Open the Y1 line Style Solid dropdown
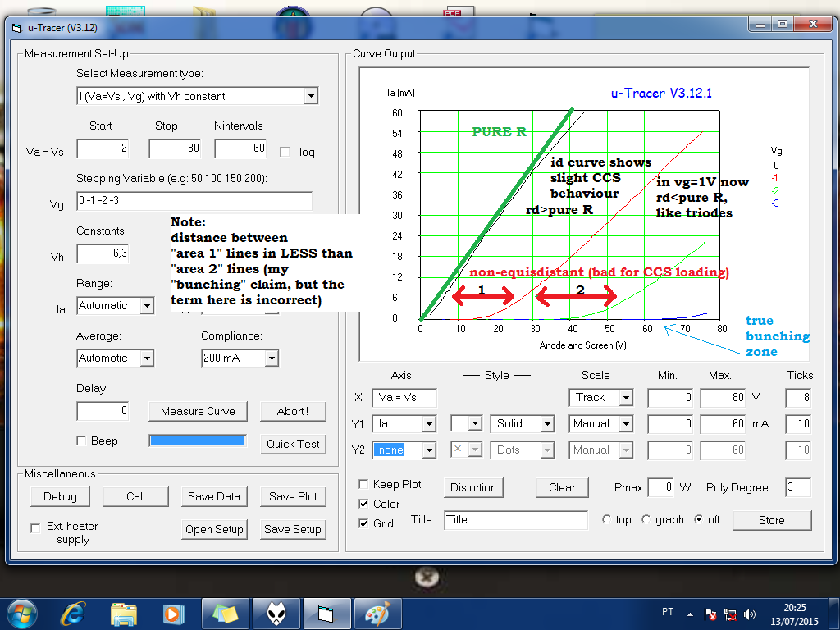The height and width of the screenshot is (630, 840). pyautogui.click(x=547, y=424)
